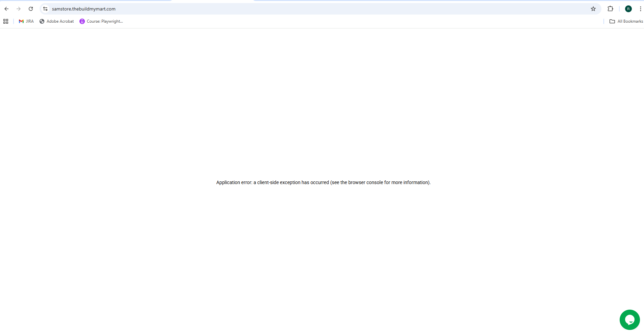Go back to the previous page
This screenshot has width=644, height=334.
pyautogui.click(x=6, y=9)
